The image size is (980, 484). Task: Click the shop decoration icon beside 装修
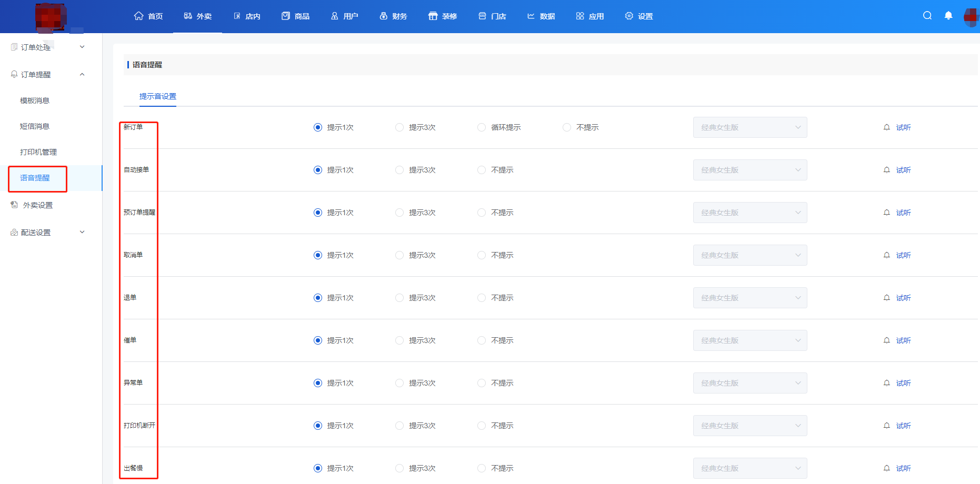coord(433,16)
